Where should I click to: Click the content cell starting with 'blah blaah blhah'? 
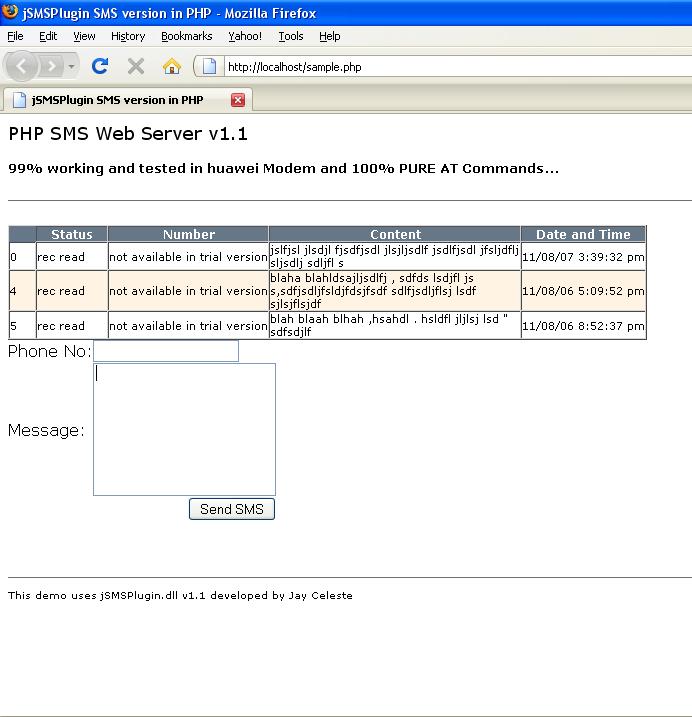click(395, 326)
